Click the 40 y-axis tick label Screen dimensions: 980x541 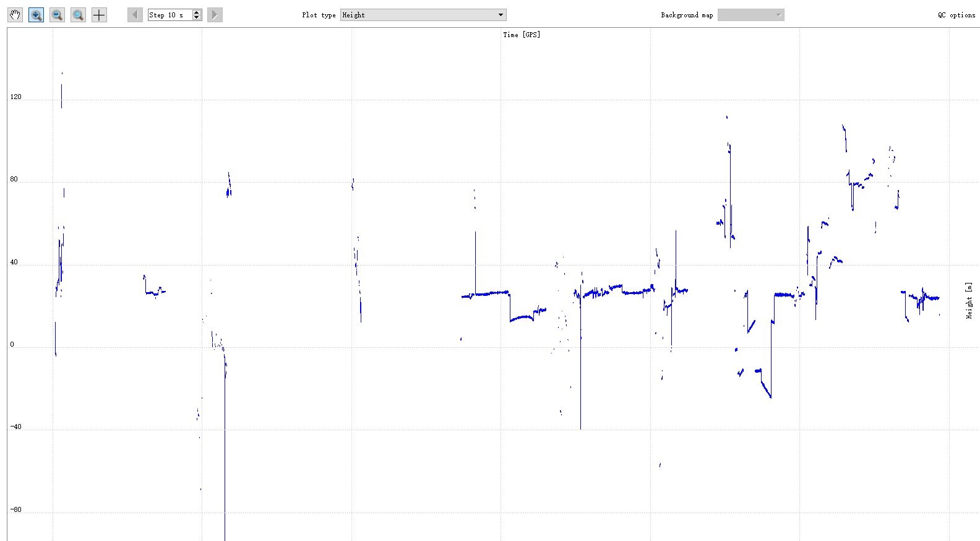click(x=14, y=262)
